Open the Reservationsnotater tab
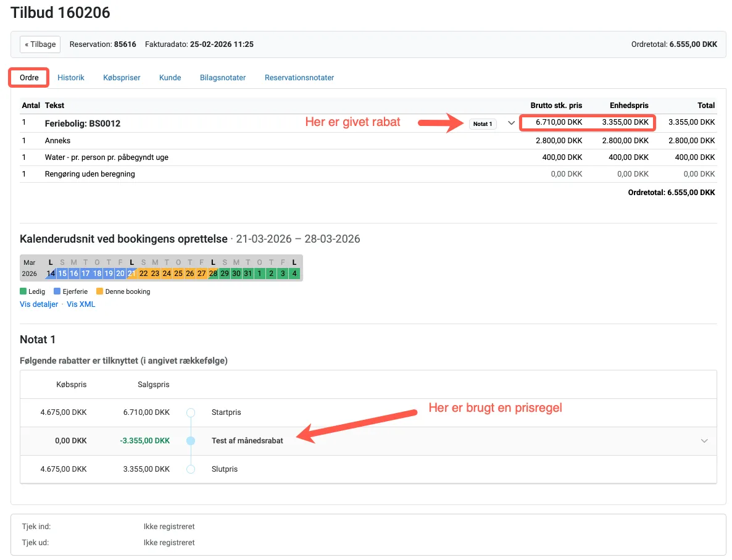Screen dimensions: 732x560 point(299,78)
